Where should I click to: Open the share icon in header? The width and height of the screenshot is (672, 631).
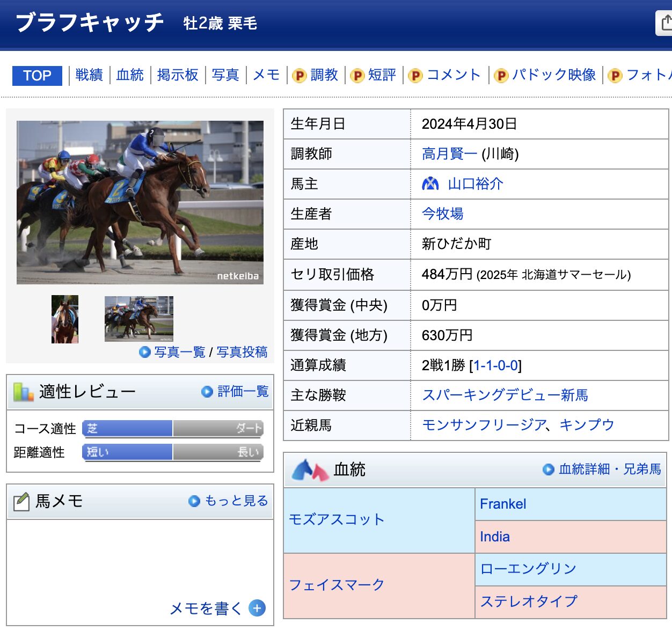(664, 23)
